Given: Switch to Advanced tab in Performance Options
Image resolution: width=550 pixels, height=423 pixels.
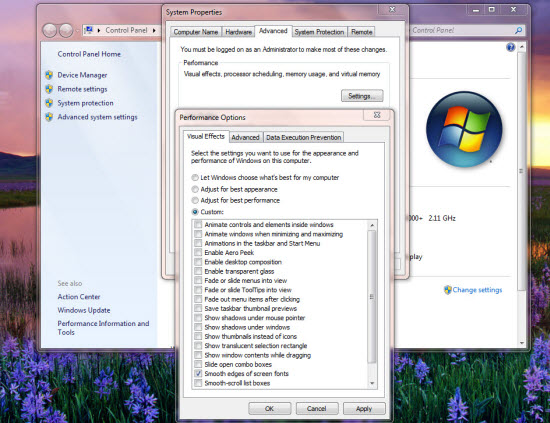Looking at the screenshot, I should tap(245, 137).
